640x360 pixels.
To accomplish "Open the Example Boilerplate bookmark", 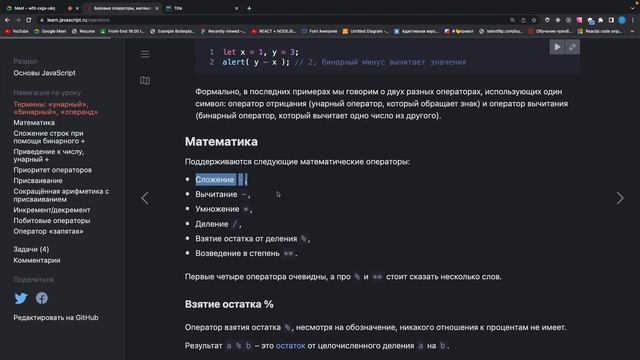I will coord(172,31).
